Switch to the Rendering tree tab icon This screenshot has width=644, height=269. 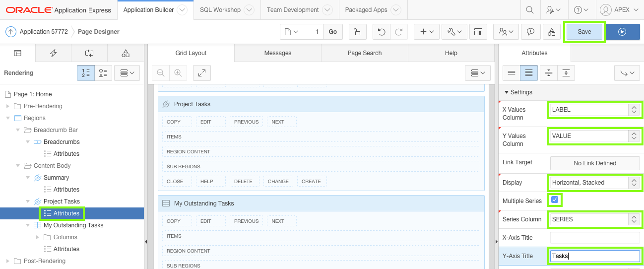[x=17, y=53]
